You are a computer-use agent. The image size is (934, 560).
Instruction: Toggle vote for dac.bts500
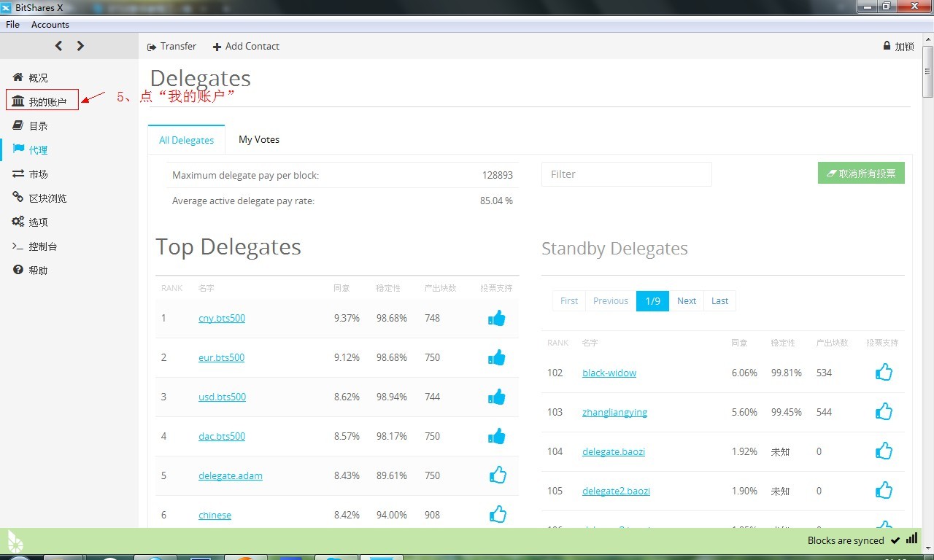497,436
